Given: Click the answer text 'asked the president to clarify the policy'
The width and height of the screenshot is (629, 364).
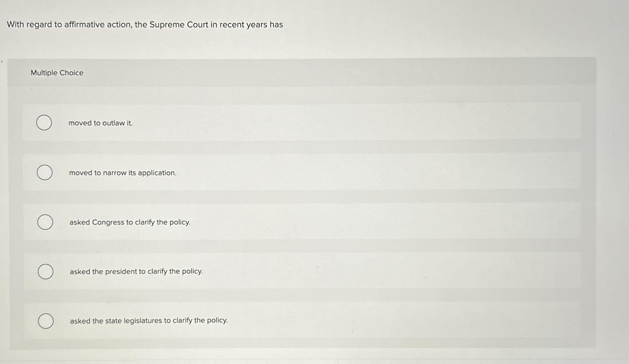Looking at the screenshot, I should coord(136,272).
